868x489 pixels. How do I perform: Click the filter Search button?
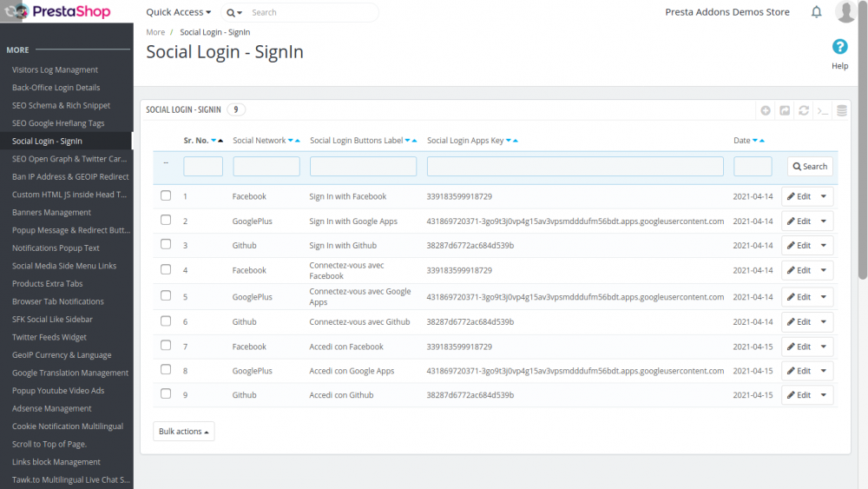tap(810, 166)
